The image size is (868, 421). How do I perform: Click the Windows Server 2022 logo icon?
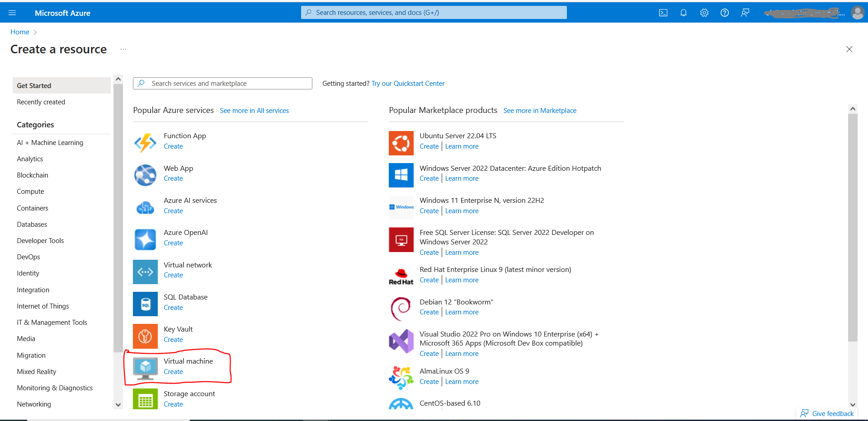point(401,175)
